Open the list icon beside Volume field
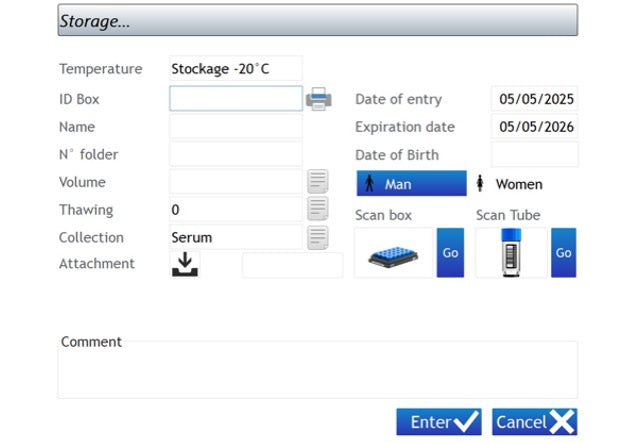 coord(317,181)
